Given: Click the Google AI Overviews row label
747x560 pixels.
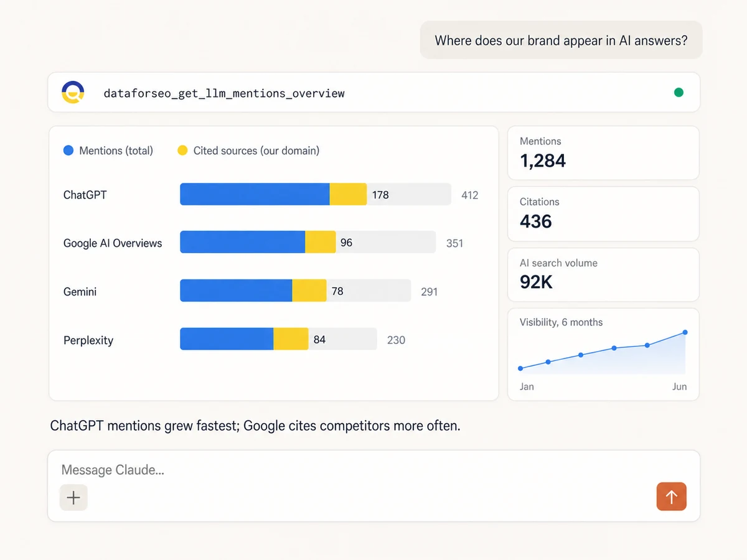Looking at the screenshot, I should [113, 243].
